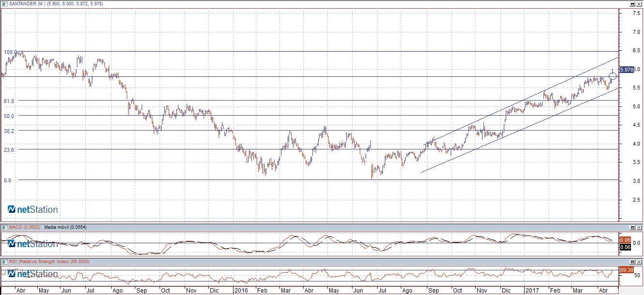Click the 5.978 current price tag
Image resolution: width=644 pixels, height=295 pixels.
click(627, 70)
